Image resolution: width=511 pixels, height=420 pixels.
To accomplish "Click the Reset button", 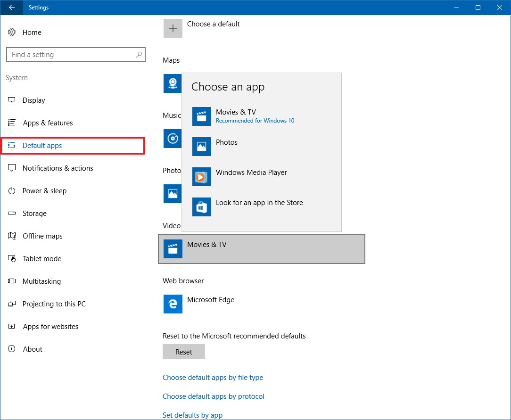I will click(x=184, y=352).
